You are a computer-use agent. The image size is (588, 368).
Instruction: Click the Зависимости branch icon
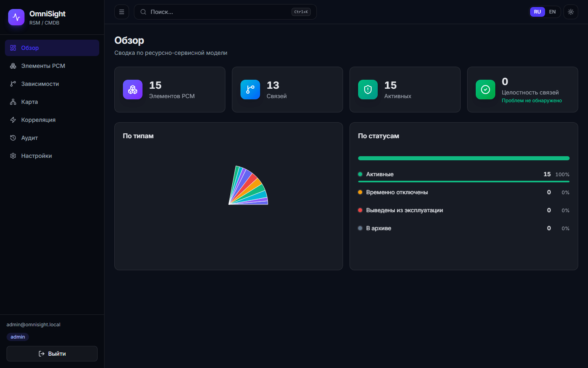[x=13, y=84]
